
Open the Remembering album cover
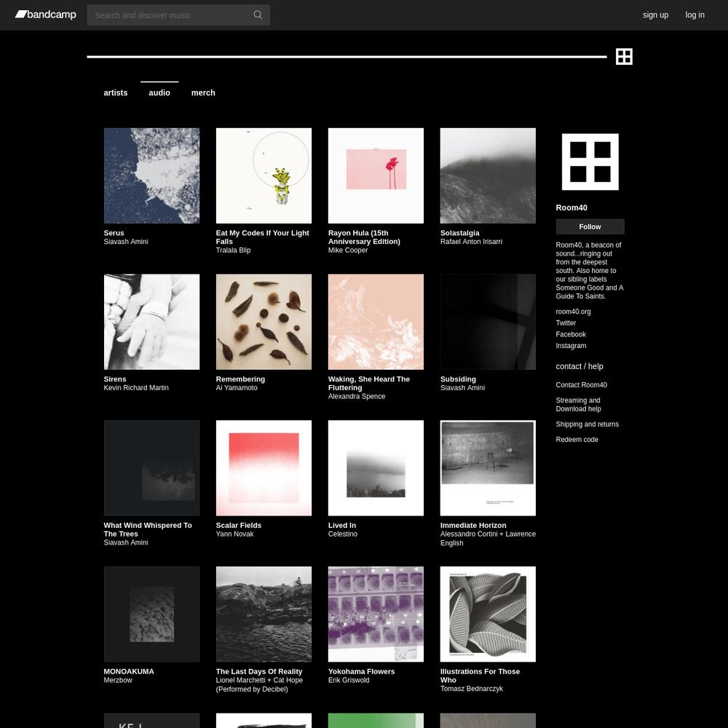264,323
